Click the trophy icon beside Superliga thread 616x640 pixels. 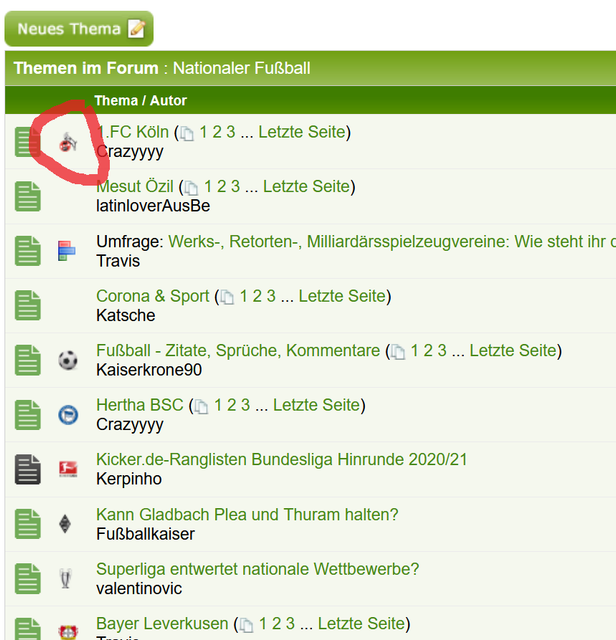pos(67,578)
